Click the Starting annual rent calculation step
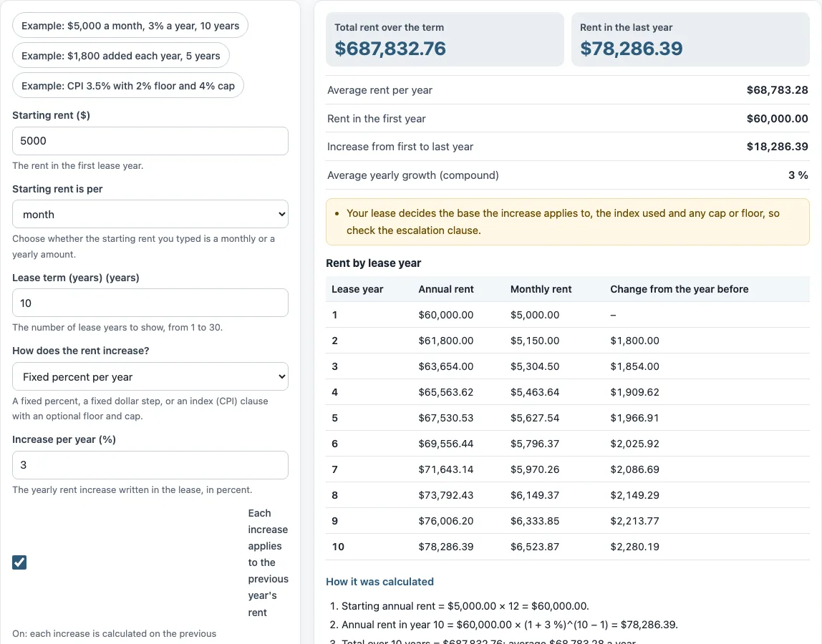822x644 pixels. (465, 606)
